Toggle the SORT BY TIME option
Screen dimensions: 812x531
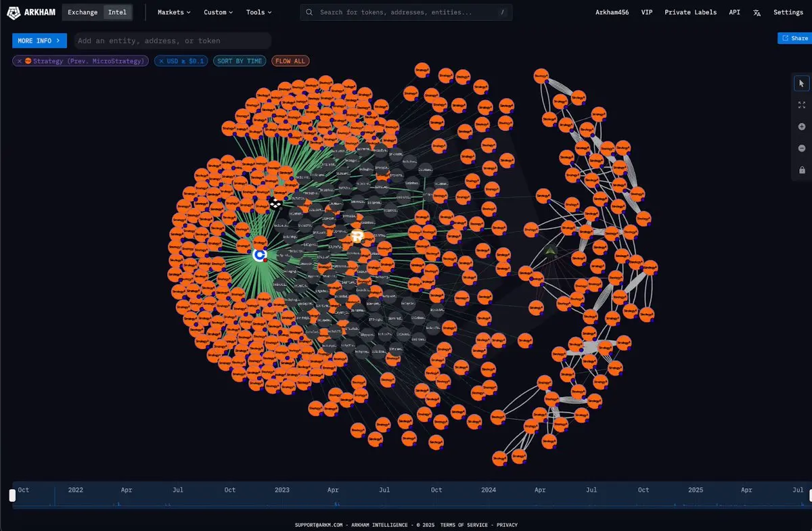click(x=240, y=61)
